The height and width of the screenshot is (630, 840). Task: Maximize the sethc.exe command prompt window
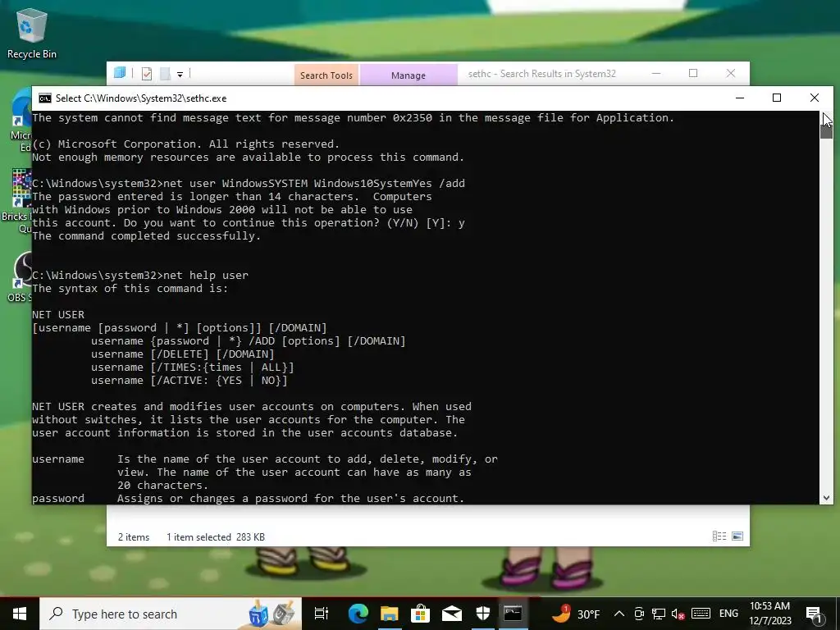tap(777, 98)
